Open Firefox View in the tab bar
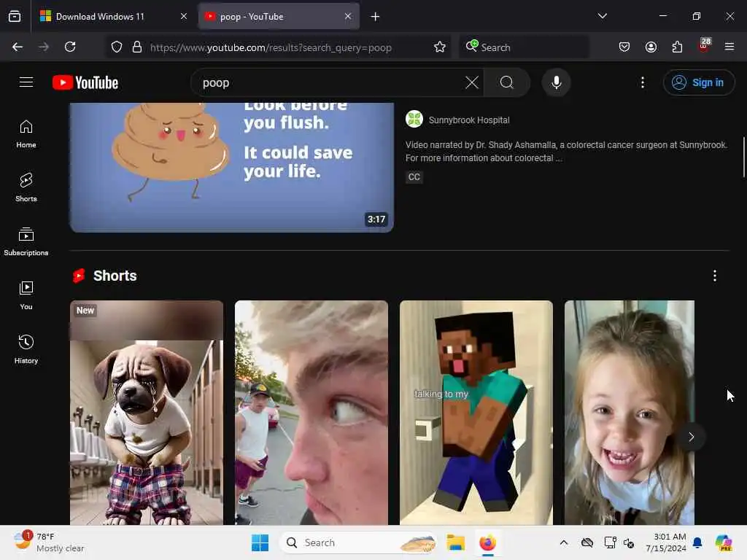 (15, 17)
